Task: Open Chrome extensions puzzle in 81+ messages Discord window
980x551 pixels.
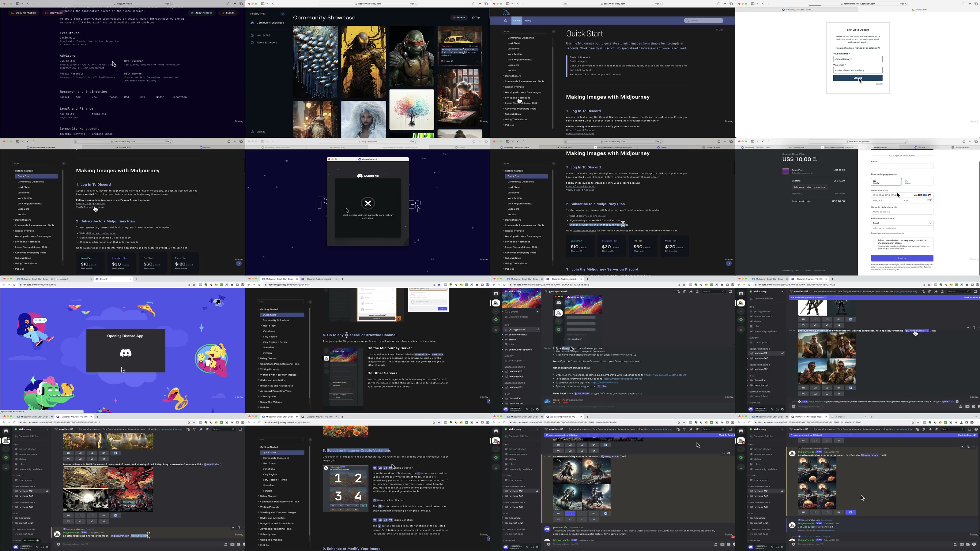Action: tap(967, 285)
